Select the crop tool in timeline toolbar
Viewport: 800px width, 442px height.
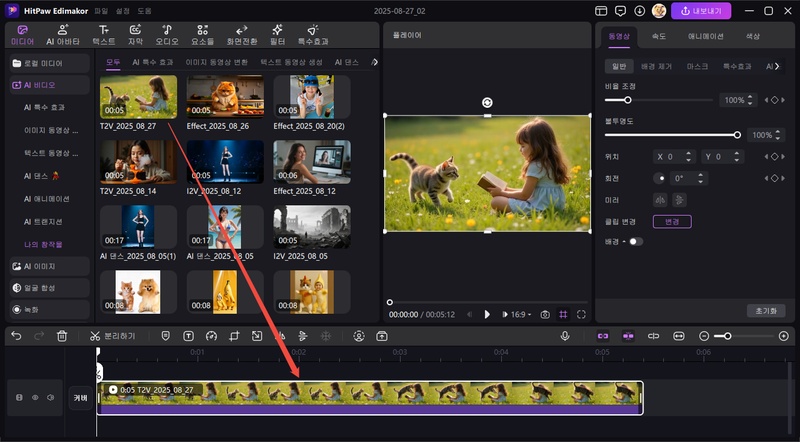coord(234,336)
